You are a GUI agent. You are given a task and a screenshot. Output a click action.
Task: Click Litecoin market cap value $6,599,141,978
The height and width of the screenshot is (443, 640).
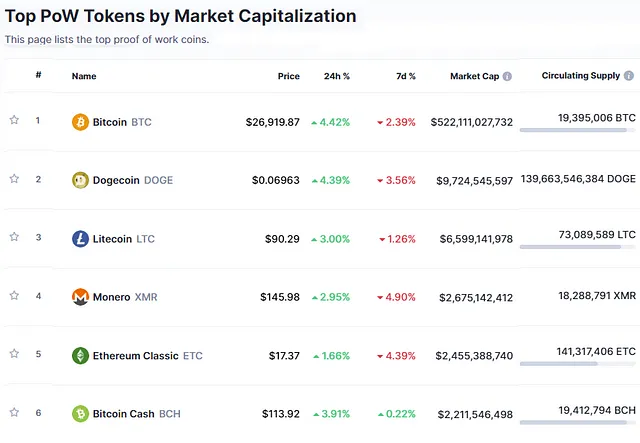pos(476,239)
